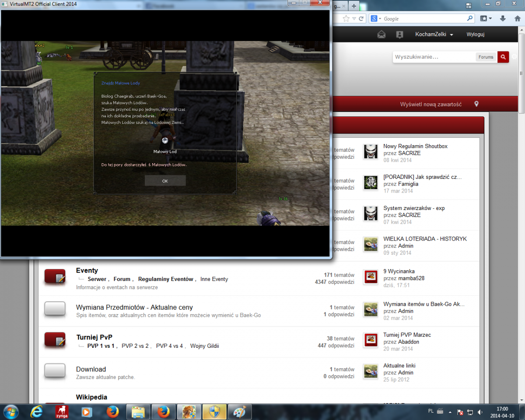Open the Forums search scope selector
The height and width of the screenshot is (420, 525).
tap(486, 57)
